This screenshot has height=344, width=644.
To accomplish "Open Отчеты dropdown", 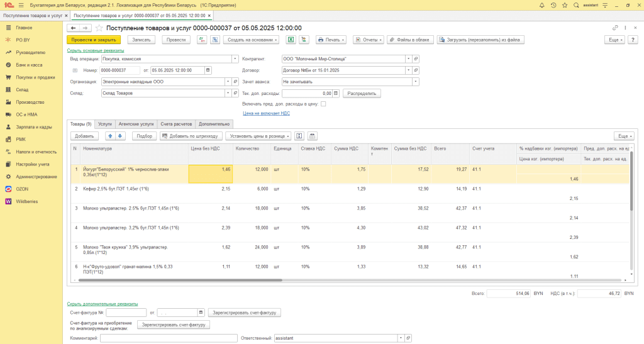I will click(x=369, y=40).
